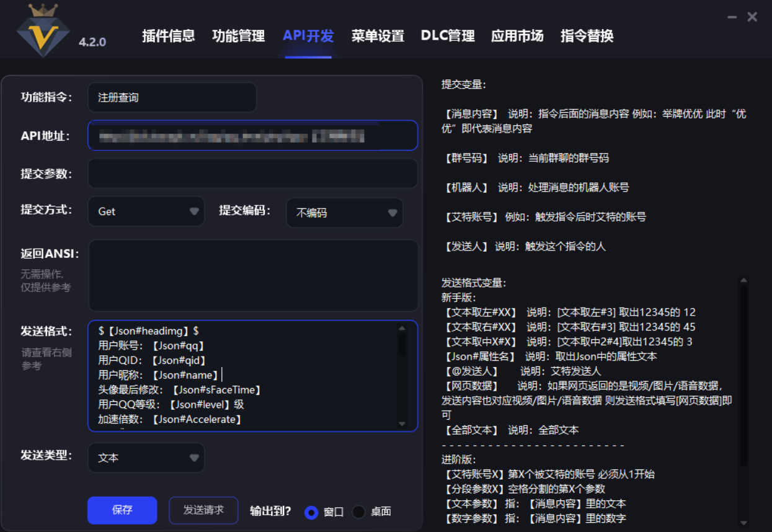Open the 功能管理 tab

click(x=238, y=36)
